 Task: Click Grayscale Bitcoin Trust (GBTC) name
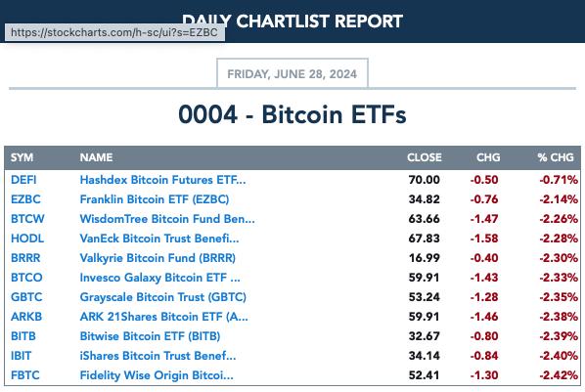[163, 297]
